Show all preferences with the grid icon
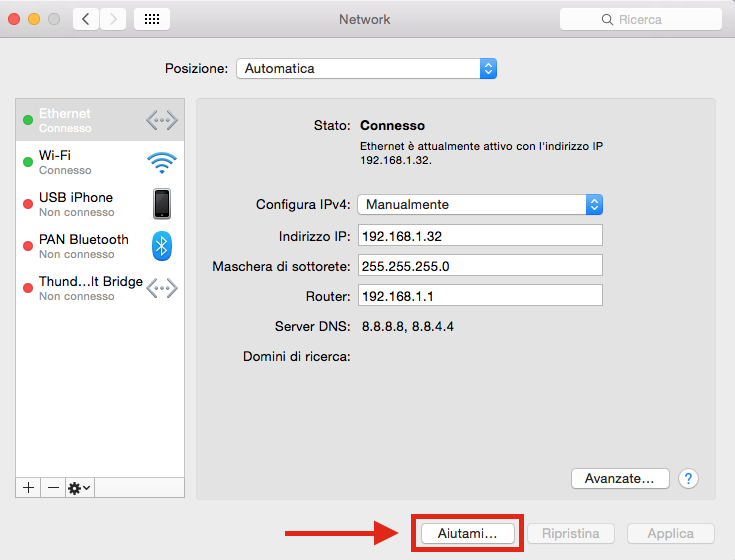Image resolution: width=735 pixels, height=560 pixels. point(152,19)
